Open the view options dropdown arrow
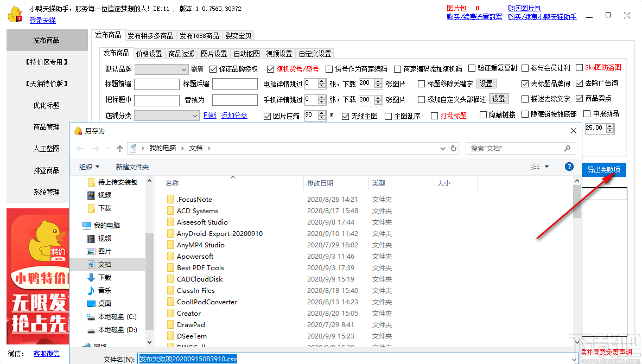This screenshot has height=364, width=642. click(x=546, y=166)
